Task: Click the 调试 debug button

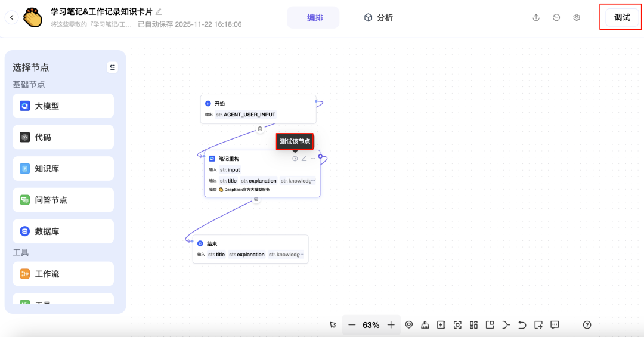Action: [621, 17]
